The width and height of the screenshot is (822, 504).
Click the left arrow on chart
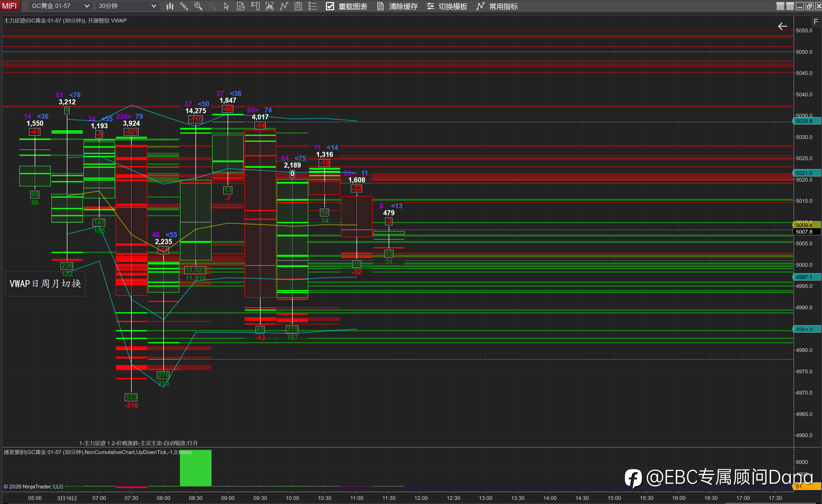(x=782, y=26)
